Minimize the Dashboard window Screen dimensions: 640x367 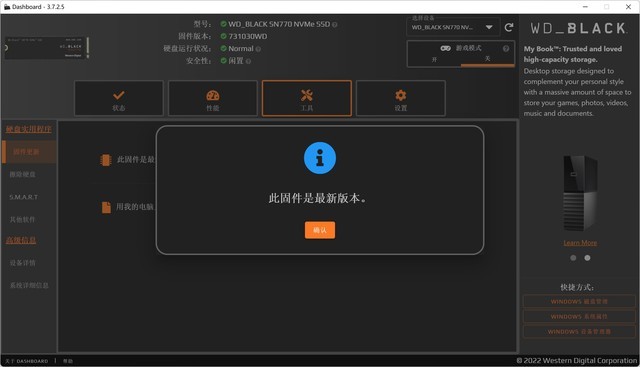pyautogui.click(x=585, y=7)
